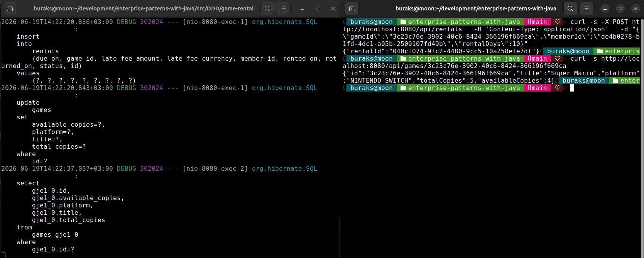Screen dimensions: 644x258
Task: Click 'update' keyword in SQL log
Action: point(28,103)
